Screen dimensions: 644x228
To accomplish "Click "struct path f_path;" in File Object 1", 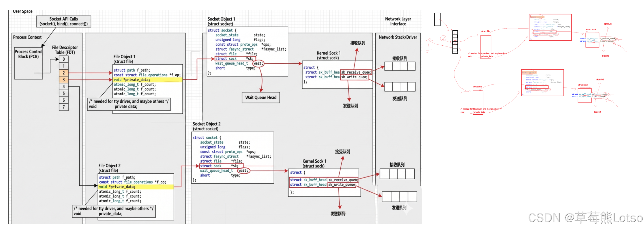I will tap(132, 70).
